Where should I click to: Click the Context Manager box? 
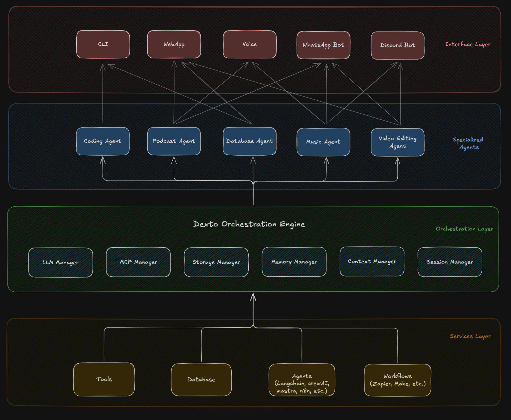tap(372, 261)
